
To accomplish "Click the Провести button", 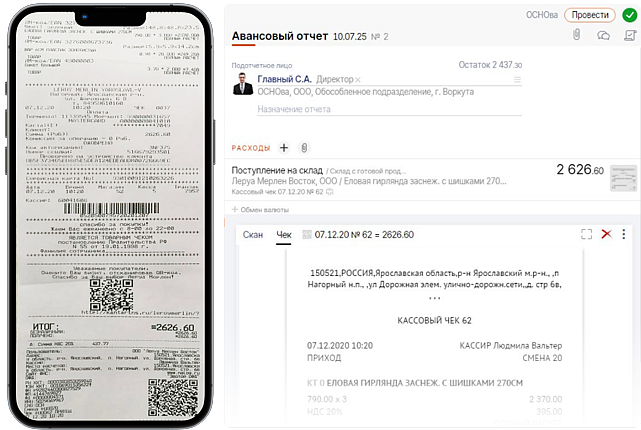I will [x=590, y=15].
